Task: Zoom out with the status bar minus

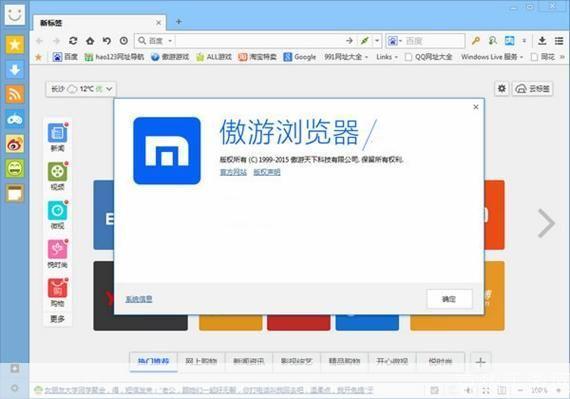Action: coord(520,390)
